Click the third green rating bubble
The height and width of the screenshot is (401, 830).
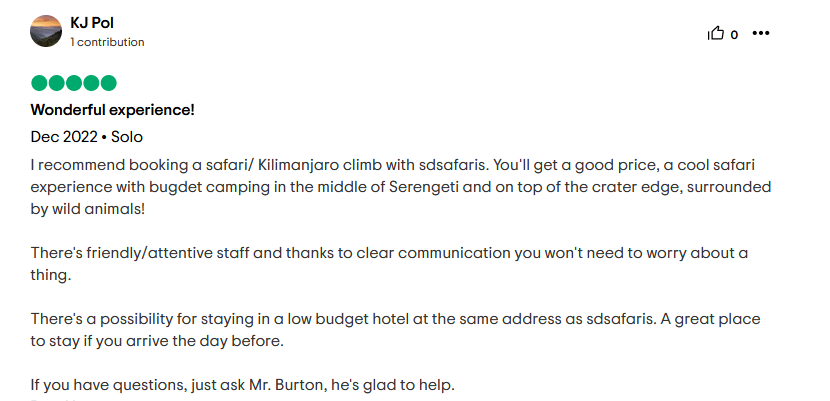pyautogui.click(x=74, y=83)
